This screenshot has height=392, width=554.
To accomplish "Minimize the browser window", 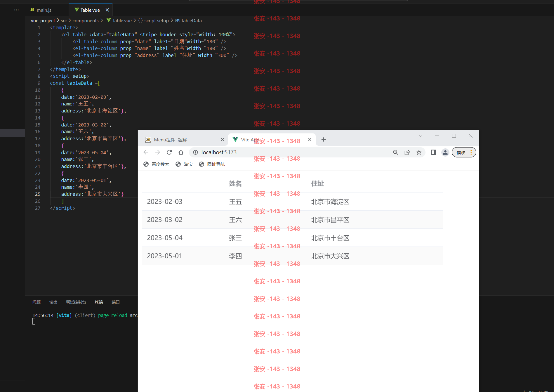I will (x=437, y=136).
